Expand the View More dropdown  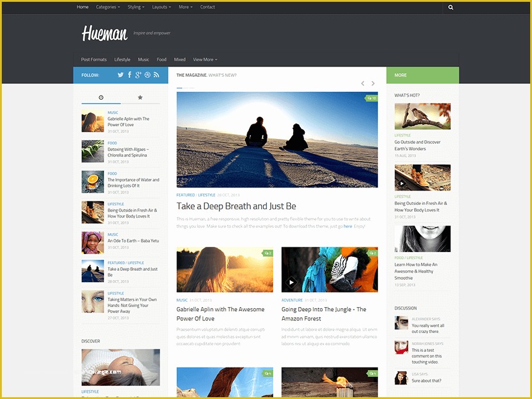pos(205,59)
